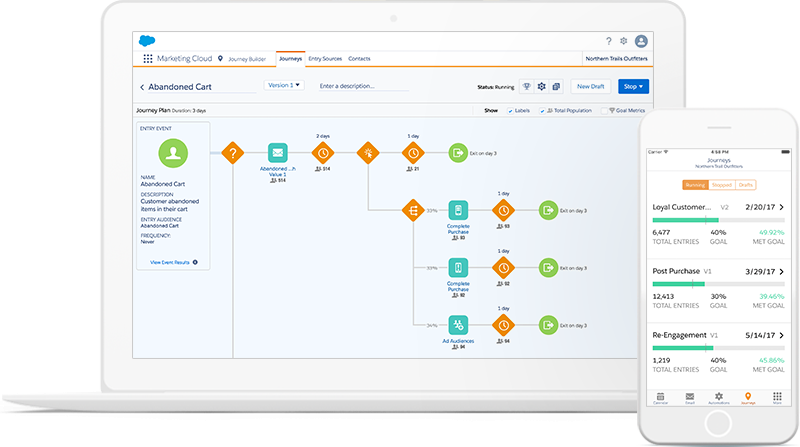800x447 pixels.
Task: Select the Abandoned email activity node
Action: (278, 153)
